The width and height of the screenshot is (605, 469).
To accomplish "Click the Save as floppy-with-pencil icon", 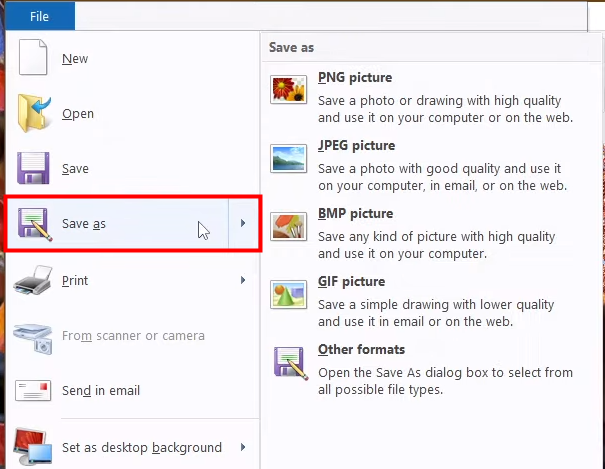I will pyautogui.click(x=35, y=224).
